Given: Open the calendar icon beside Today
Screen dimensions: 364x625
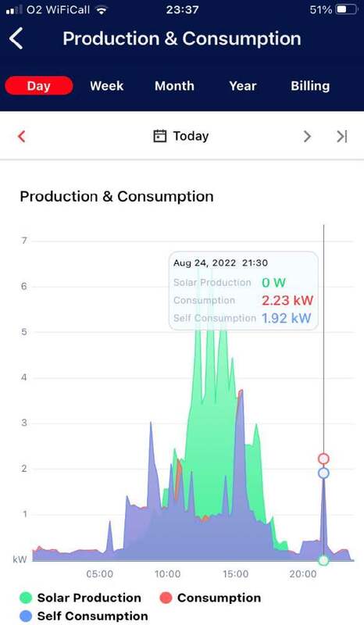Looking at the screenshot, I should point(160,136).
